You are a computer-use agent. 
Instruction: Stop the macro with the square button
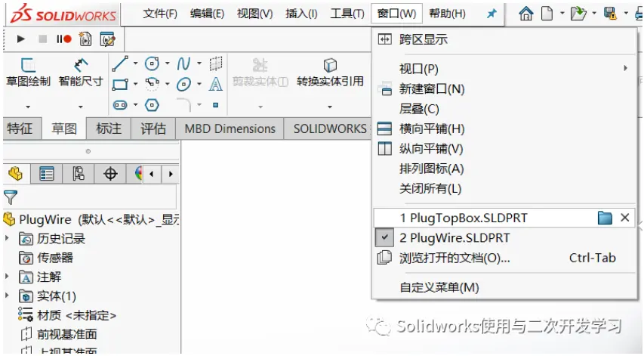tap(42, 39)
